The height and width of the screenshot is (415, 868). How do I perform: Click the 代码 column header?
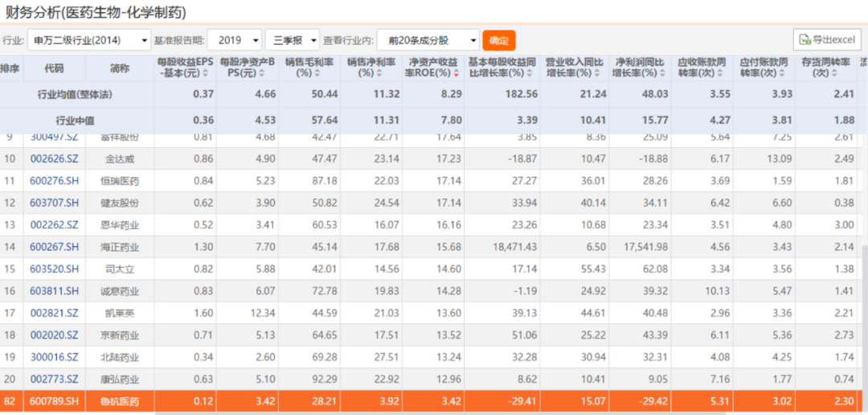pos(55,68)
